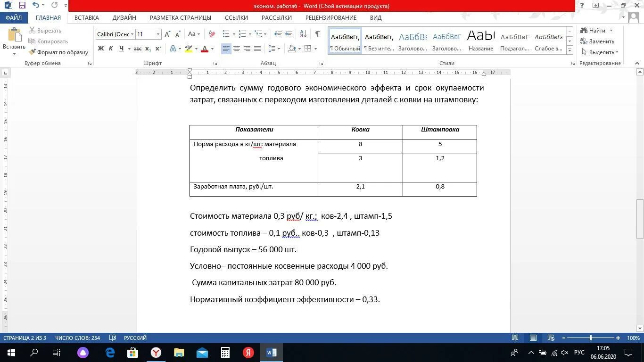Select the Обычный style

click(345, 41)
